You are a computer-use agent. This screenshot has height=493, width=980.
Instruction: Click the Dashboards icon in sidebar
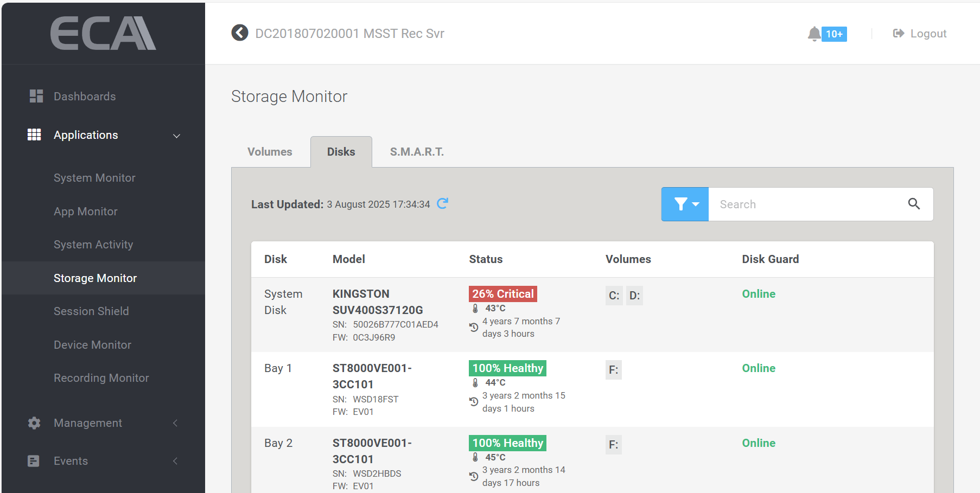tap(36, 96)
